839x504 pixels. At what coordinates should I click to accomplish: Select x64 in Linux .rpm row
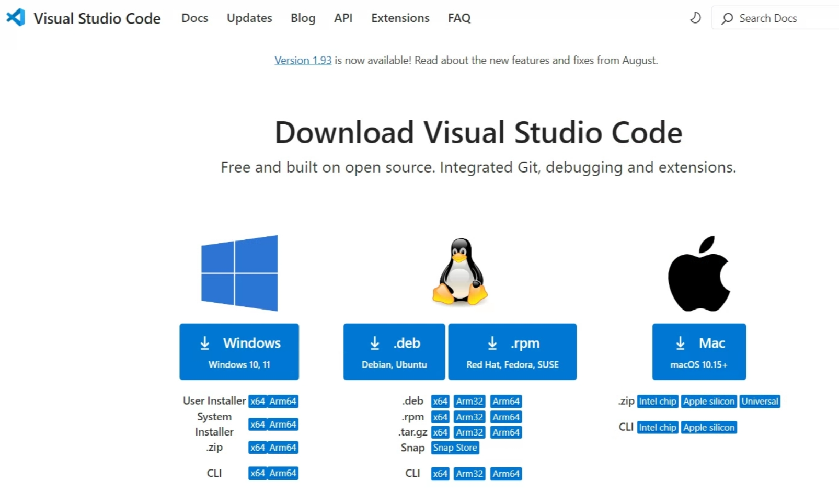[x=440, y=417]
